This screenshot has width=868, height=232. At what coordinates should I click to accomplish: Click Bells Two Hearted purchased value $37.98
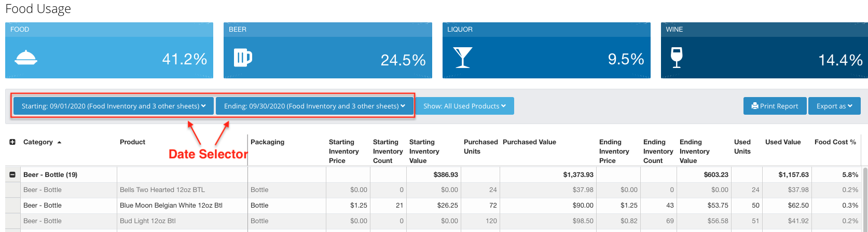click(583, 190)
